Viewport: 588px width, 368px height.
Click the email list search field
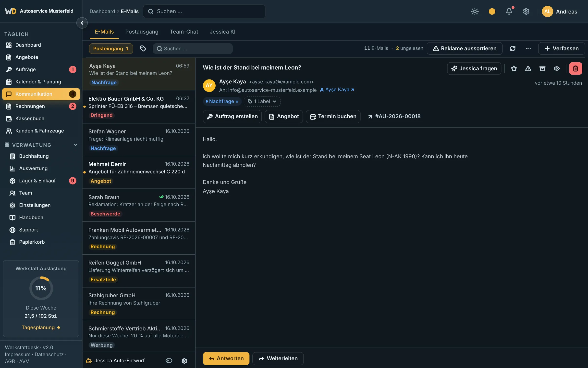193,49
